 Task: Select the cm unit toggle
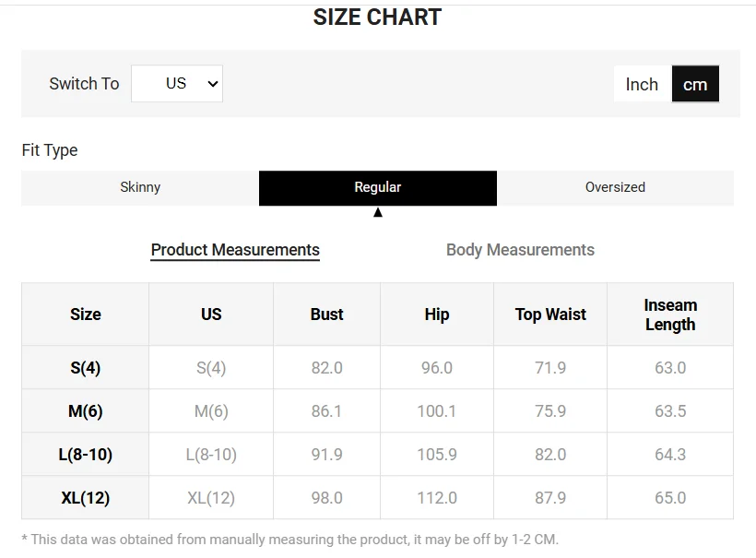(695, 84)
